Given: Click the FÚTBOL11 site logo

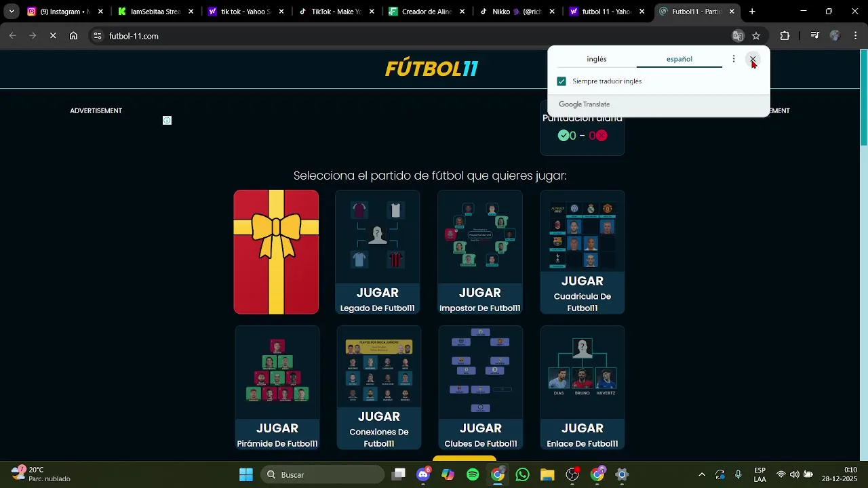Looking at the screenshot, I should 432,68.
